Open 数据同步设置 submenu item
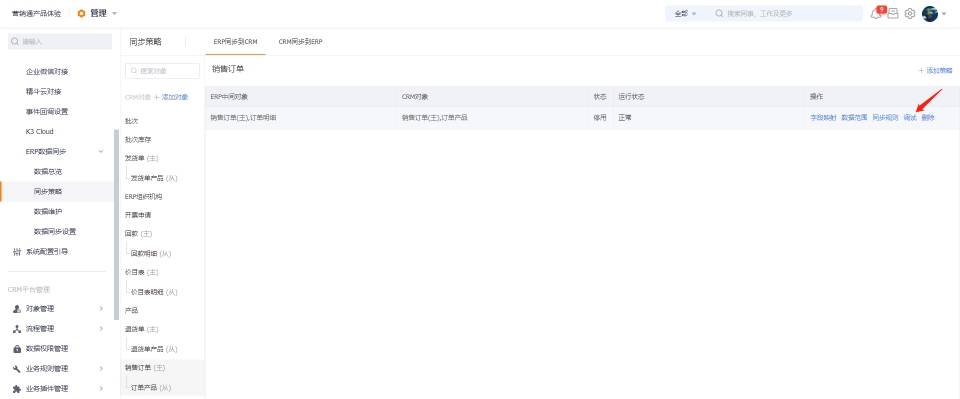Image resolution: width=960 pixels, height=399 pixels. (55, 231)
